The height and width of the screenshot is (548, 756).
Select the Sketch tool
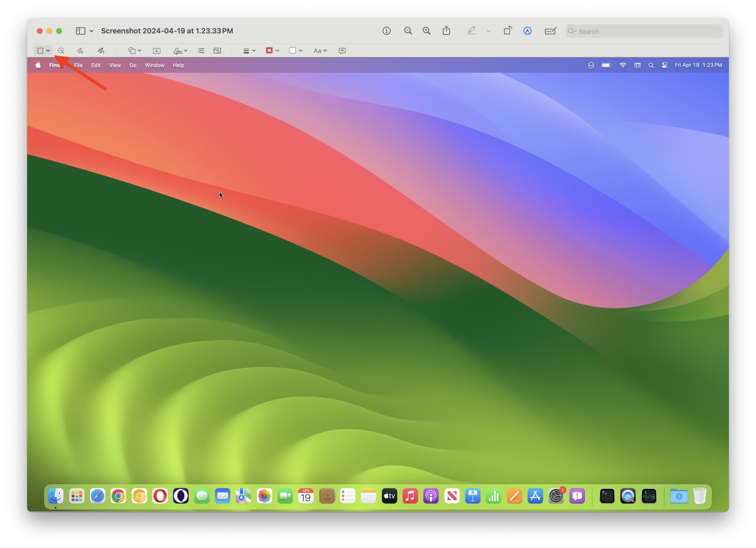pyautogui.click(x=81, y=50)
